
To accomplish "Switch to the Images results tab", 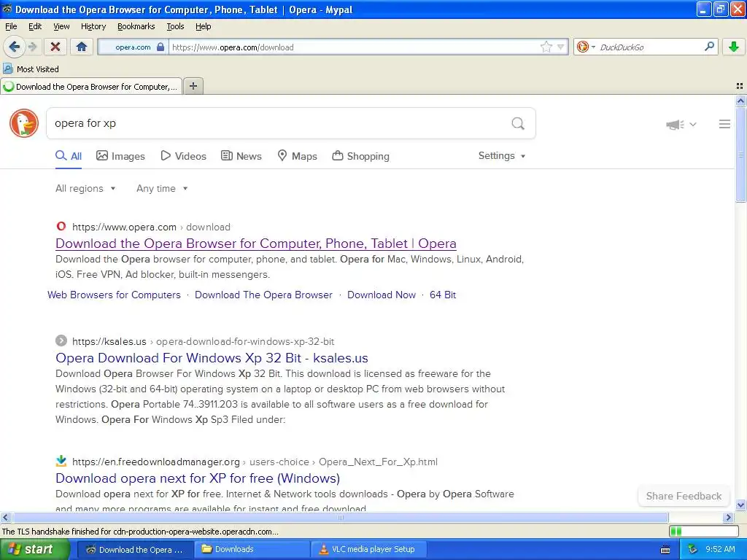I will click(120, 156).
